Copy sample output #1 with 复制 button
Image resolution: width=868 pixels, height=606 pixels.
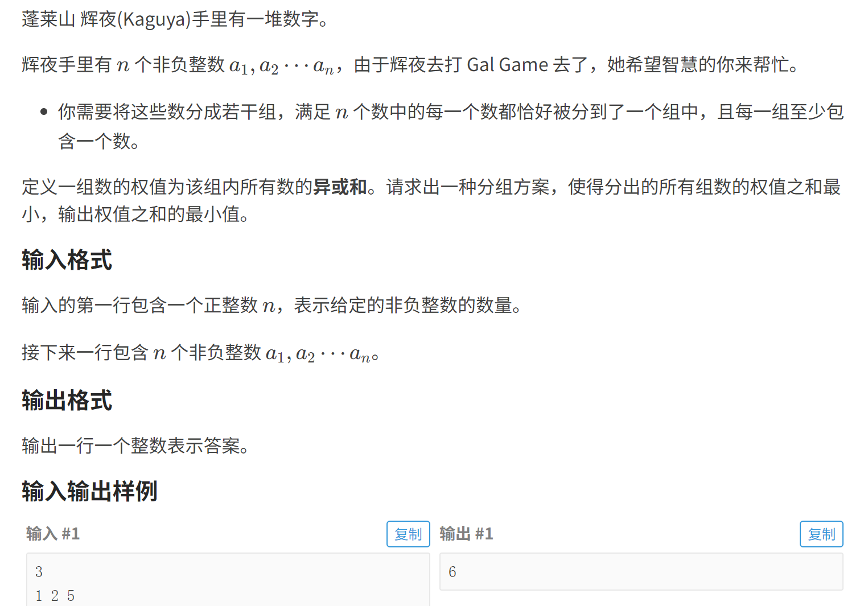pyautogui.click(x=821, y=534)
